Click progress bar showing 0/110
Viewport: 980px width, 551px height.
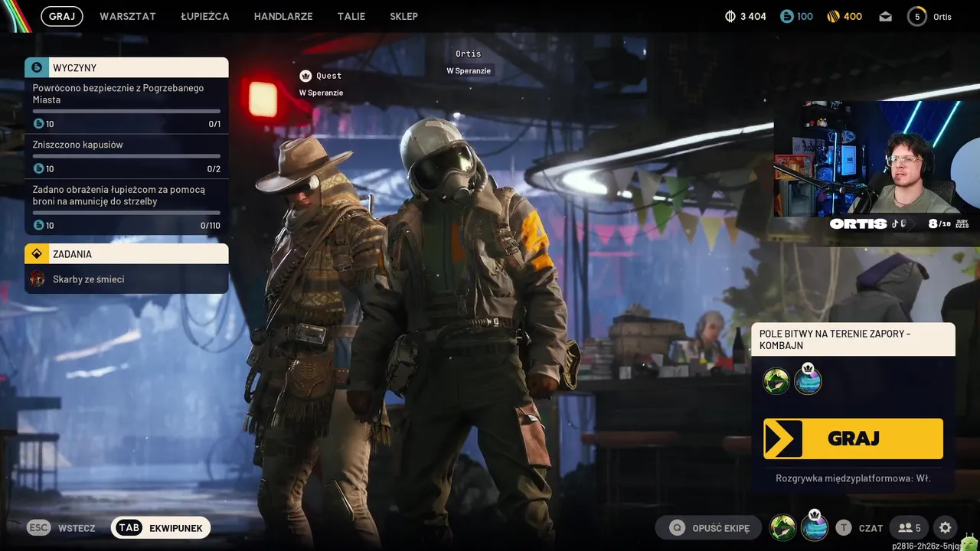click(x=126, y=213)
